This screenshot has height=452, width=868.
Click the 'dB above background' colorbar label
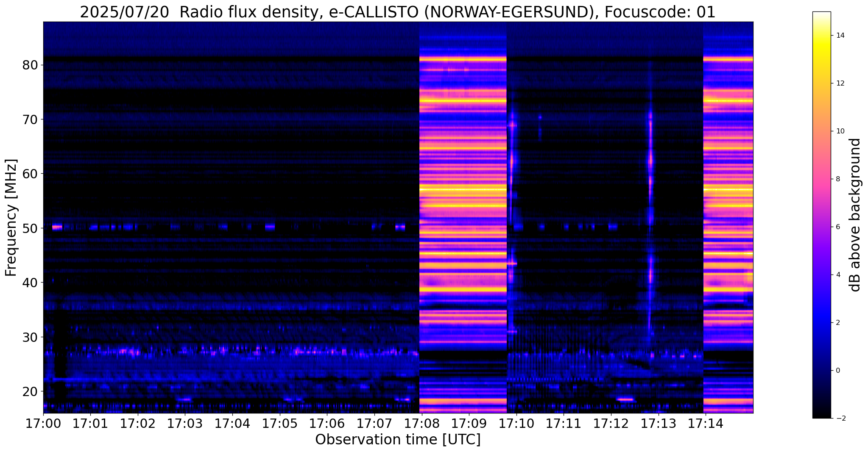[x=855, y=215]
